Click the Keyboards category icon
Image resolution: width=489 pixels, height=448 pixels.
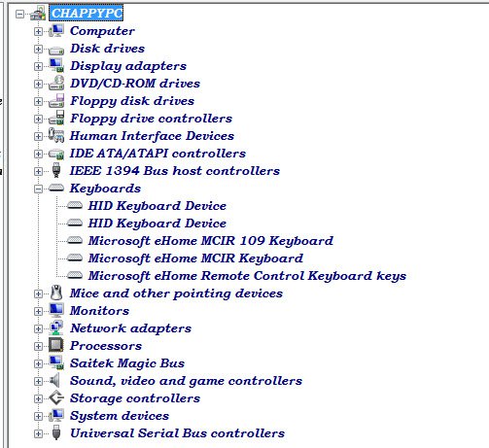coord(56,189)
